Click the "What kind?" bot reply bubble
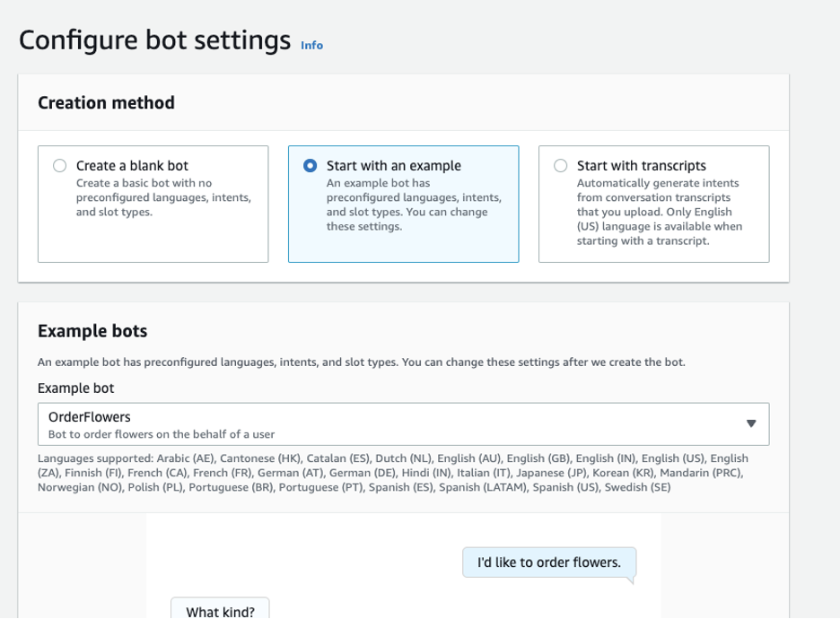Viewport: 840px width, 619px height. coord(220,611)
